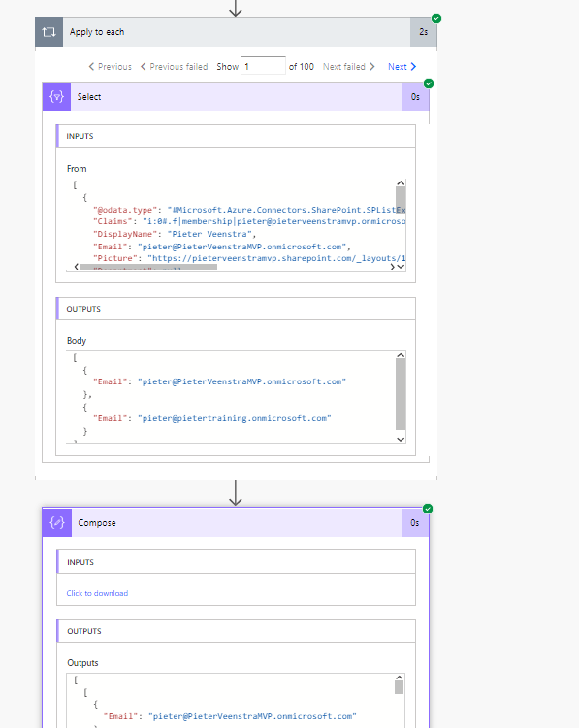The width and height of the screenshot is (579, 728).
Task: Click the Apply to each loop icon
Action: (x=48, y=32)
